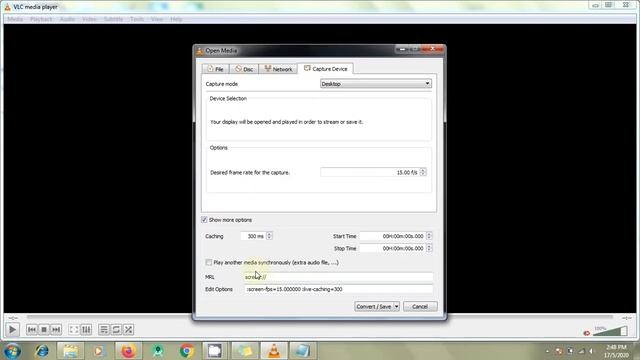The height and width of the screenshot is (360, 640).
Task: Click the Edit Options text field
Action: [338, 289]
